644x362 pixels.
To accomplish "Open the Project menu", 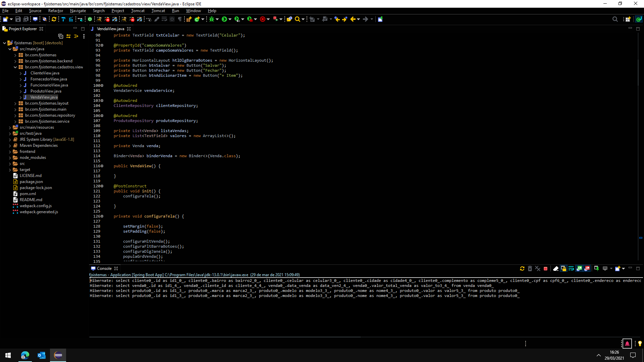I will [x=118, y=11].
